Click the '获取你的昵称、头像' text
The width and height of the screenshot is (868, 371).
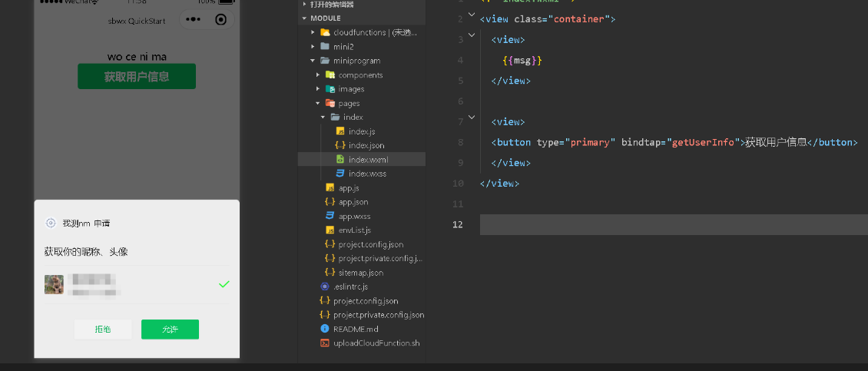tap(86, 252)
